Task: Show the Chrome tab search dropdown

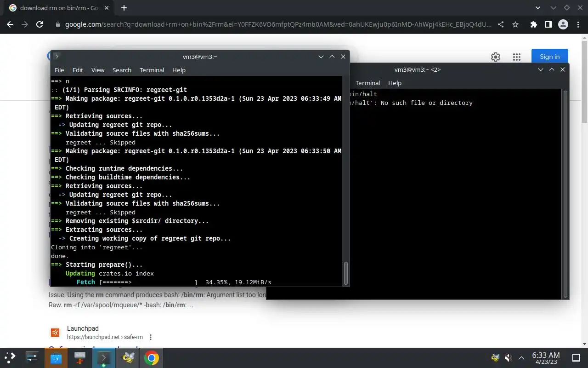Action: pos(538,8)
